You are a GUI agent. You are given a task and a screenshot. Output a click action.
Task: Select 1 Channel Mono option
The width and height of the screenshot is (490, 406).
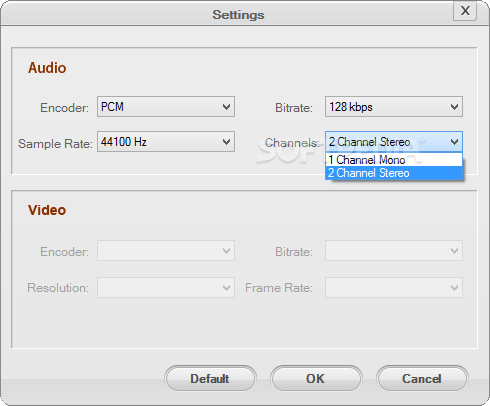point(394,160)
